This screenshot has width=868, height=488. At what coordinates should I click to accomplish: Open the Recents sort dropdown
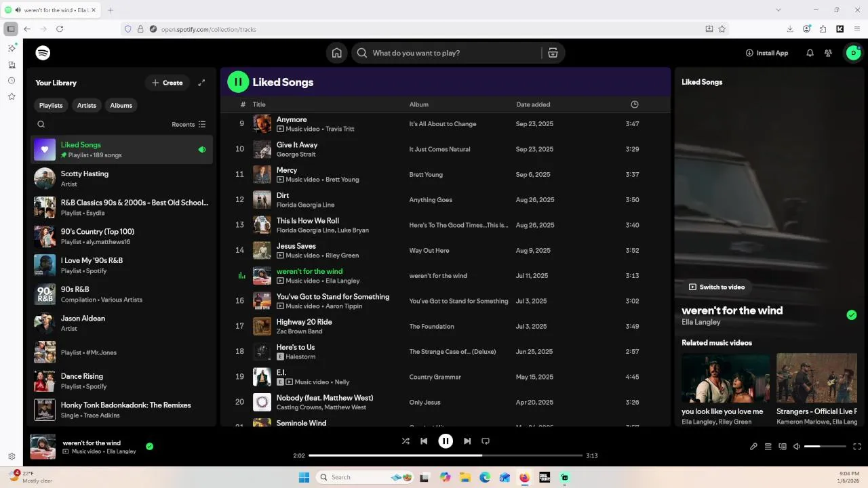[189, 124]
